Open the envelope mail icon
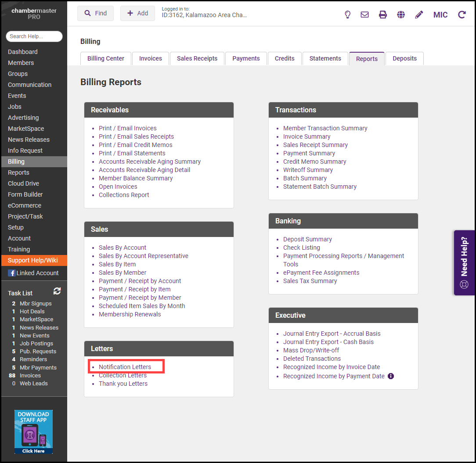This screenshot has height=463, width=476. (x=364, y=14)
